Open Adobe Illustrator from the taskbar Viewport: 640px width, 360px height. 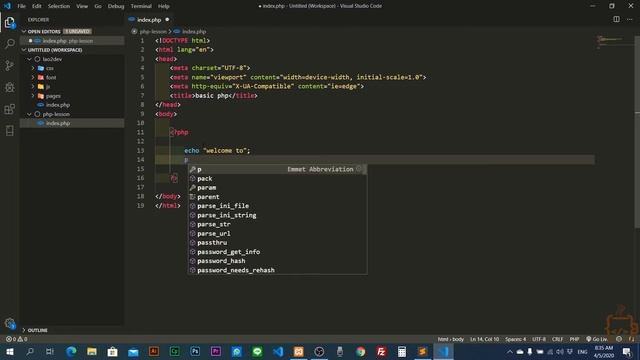coord(154,351)
